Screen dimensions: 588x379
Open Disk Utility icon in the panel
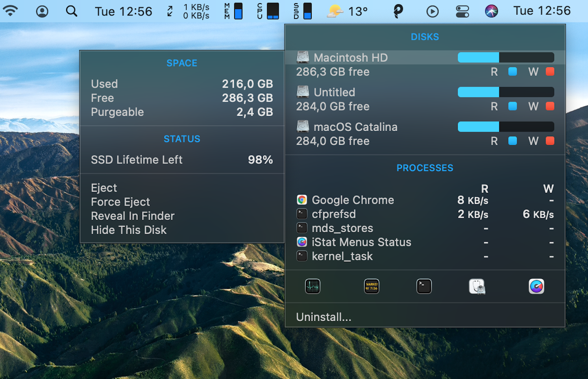click(x=477, y=286)
